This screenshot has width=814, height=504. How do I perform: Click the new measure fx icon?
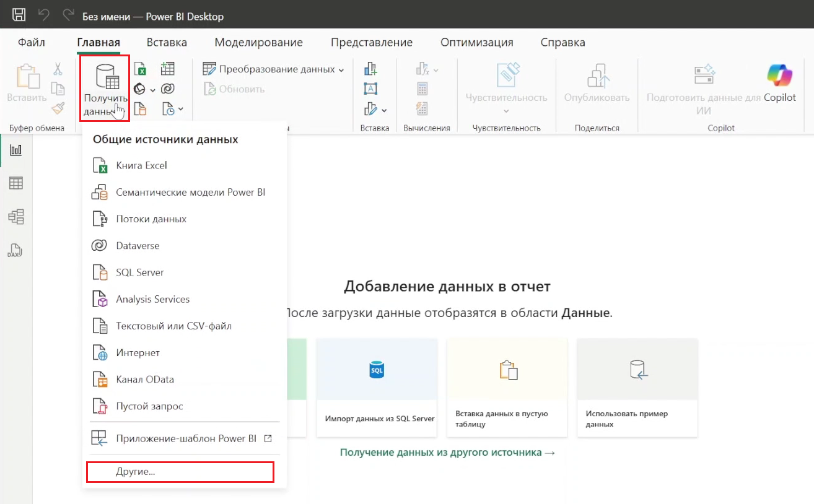pos(422,69)
